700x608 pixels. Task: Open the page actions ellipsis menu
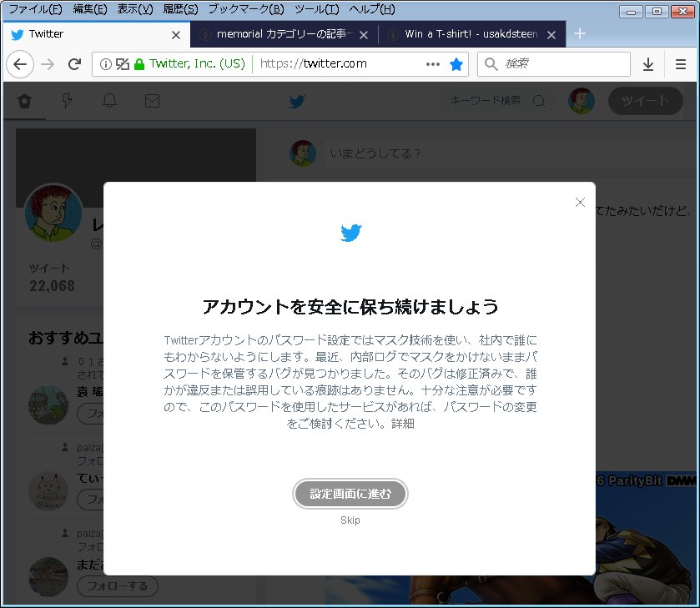coord(433,63)
